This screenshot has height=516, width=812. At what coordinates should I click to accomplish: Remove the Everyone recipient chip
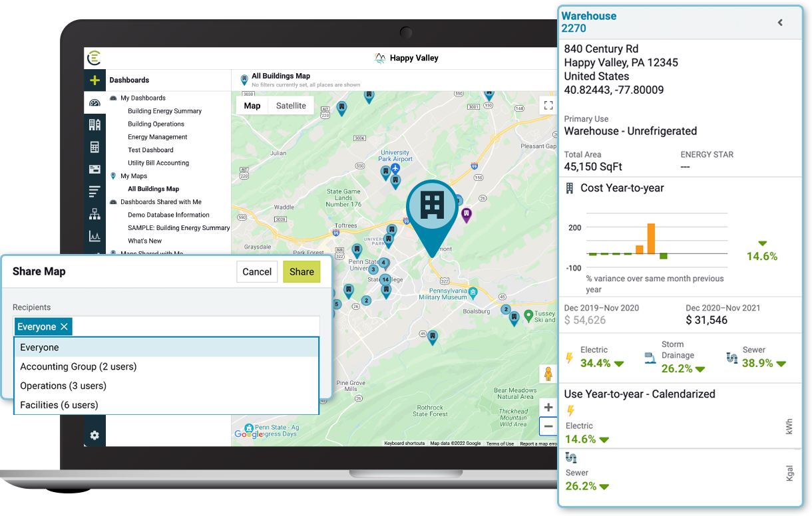tap(63, 326)
